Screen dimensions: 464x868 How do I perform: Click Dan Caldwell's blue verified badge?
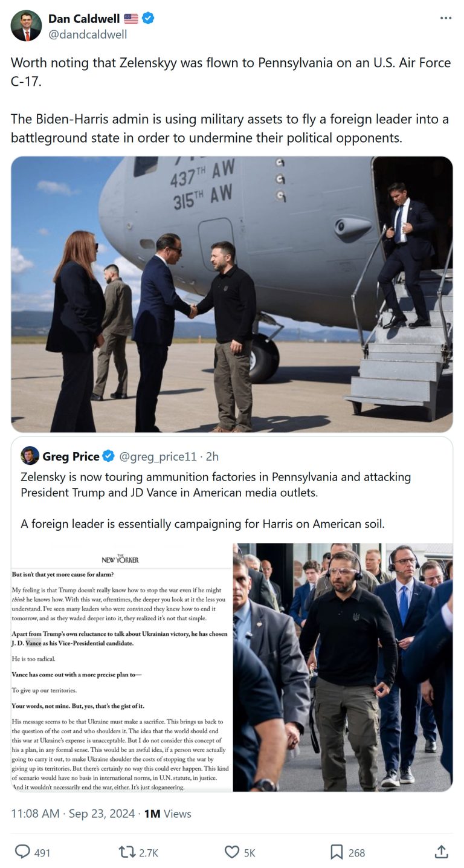point(147,19)
